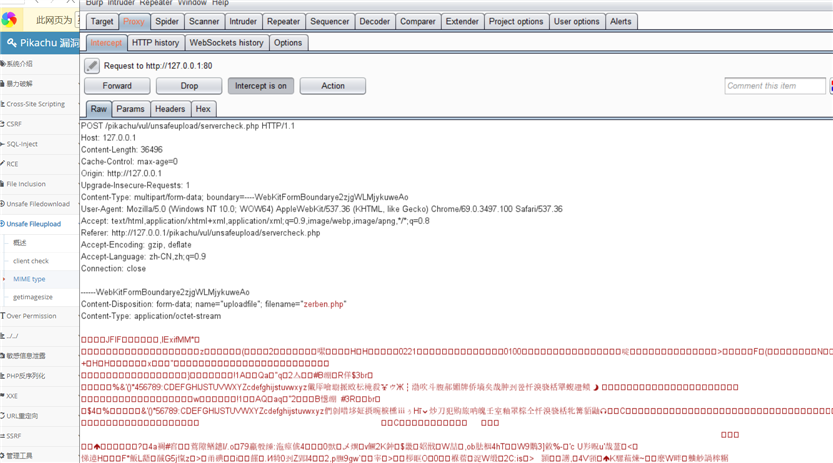Image resolution: width=833 pixels, height=463 pixels.
Task: Click the Content-Type application/octet-stream line
Action: [x=151, y=316]
